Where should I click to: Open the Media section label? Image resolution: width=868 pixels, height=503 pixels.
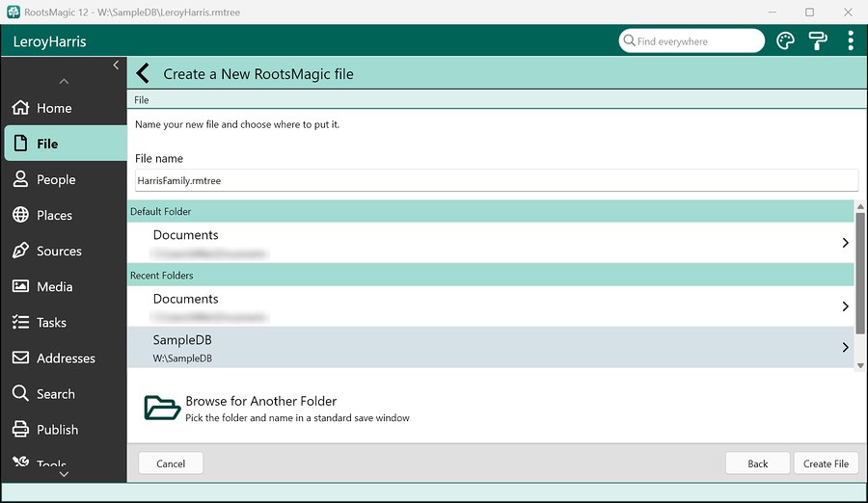pos(54,286)
